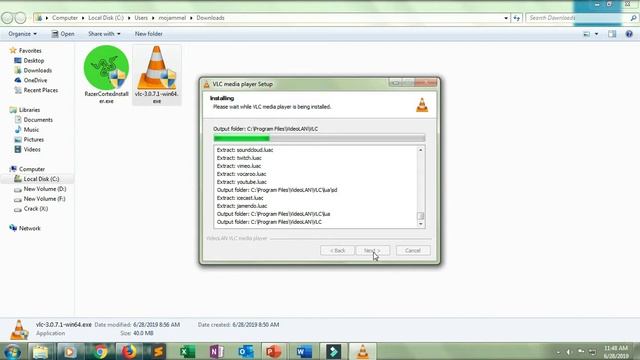Click 'Users' in the address breadcrumb

point(141,18)
